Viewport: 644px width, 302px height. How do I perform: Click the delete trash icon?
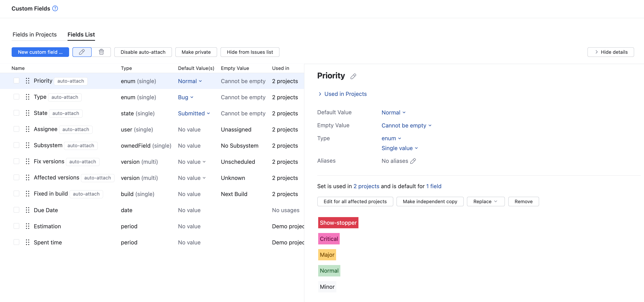[101, 52]
